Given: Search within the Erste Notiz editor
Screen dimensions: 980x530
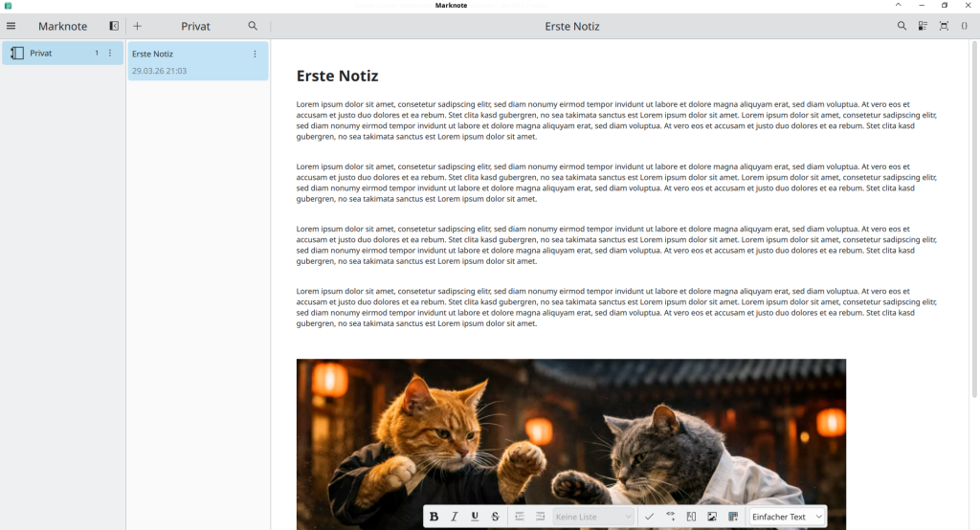Looking at the screenshot, I should point(902,26).
